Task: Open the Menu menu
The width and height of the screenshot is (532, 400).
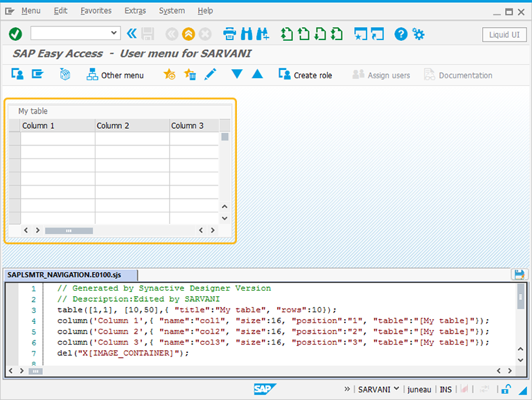Action: coord(31,11)
